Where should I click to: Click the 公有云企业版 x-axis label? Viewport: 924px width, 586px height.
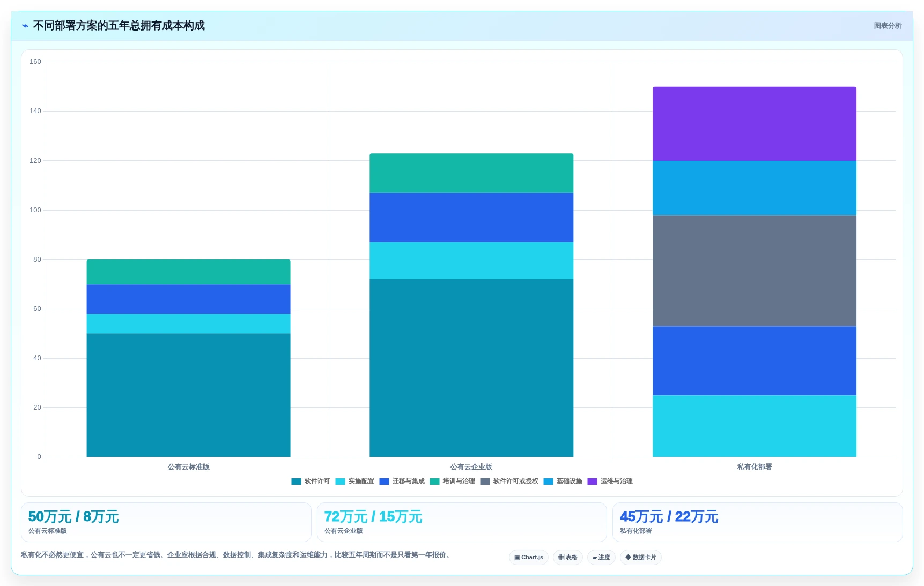pyautogui.click(x=471, y=467)
